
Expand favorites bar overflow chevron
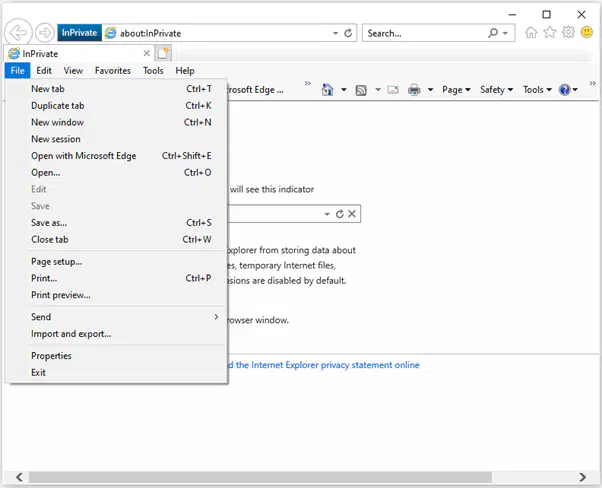tap(308, 83)
